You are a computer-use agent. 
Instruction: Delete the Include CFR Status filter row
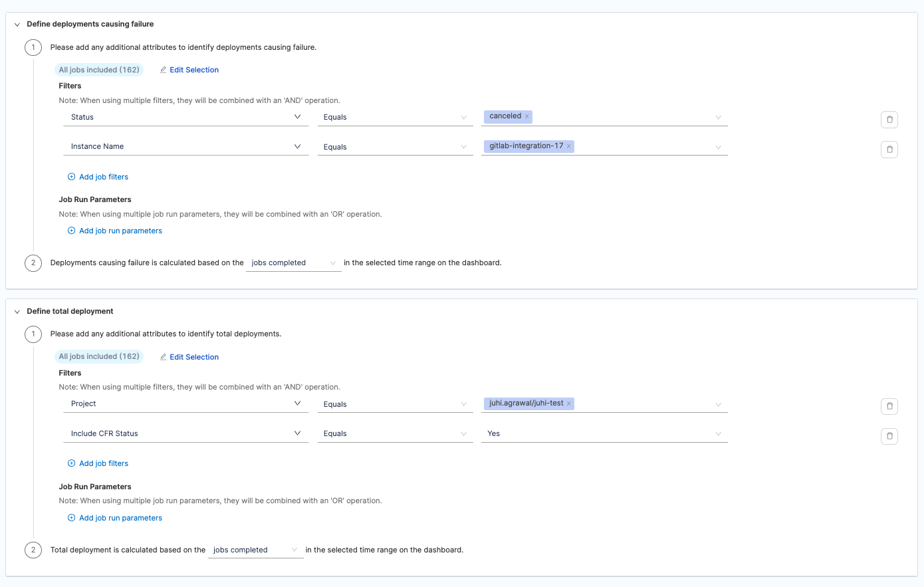889,436
